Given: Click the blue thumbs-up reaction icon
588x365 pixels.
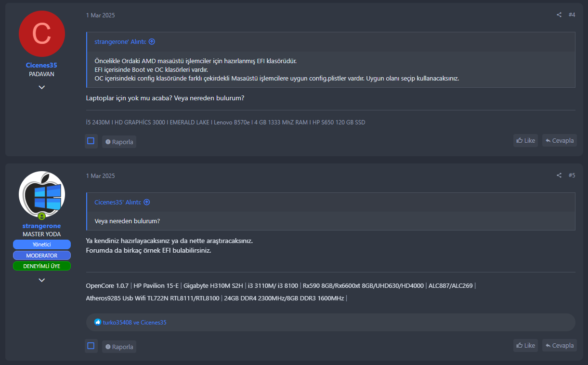Looking at the screenshot, I should 98,322.
